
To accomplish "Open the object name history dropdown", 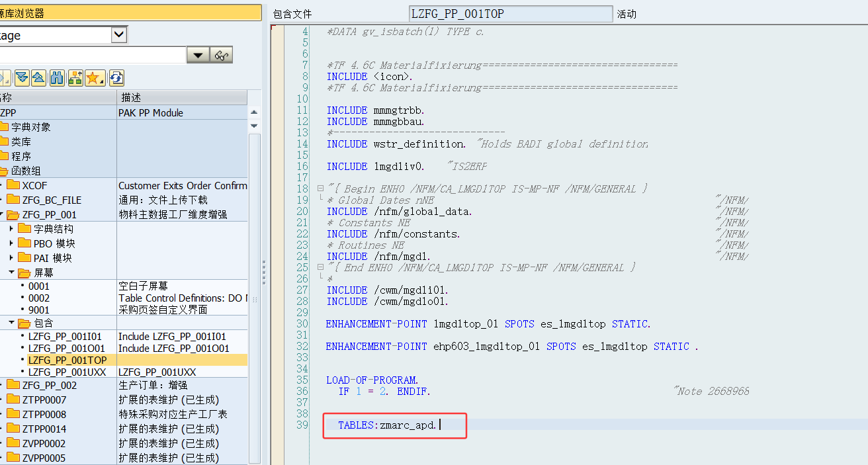I will [x=198, y=55].
